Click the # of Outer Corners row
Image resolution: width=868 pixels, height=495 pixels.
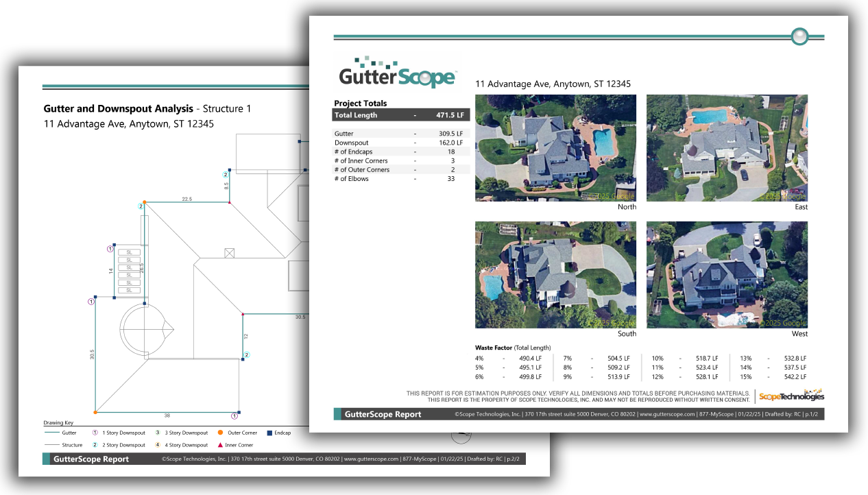(401, 169)
